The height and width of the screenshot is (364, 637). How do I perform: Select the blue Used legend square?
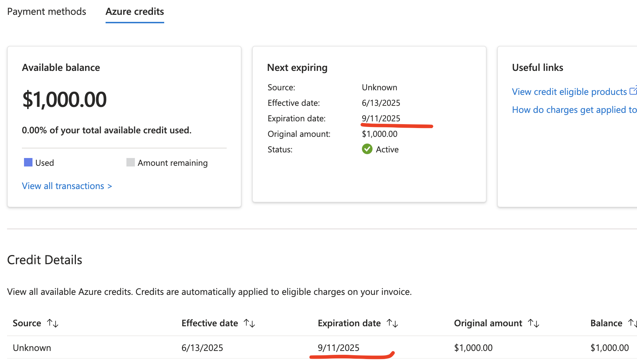(x=28, y=162)
